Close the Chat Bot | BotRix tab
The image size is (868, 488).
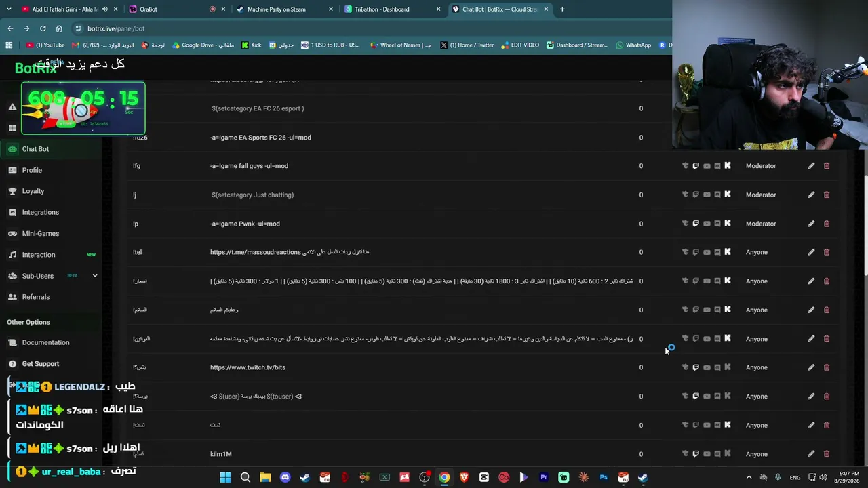tap(546, 9)
